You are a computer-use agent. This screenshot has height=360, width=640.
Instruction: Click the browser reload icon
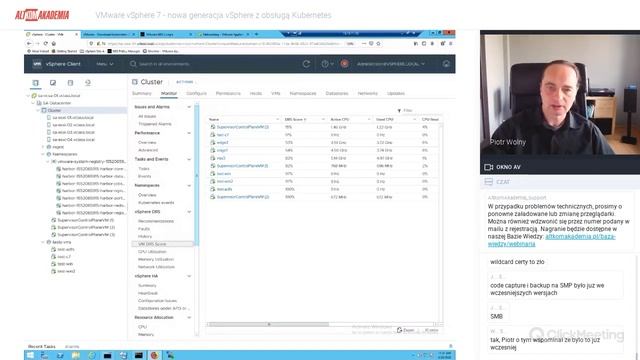pyautogui.click(x=46, y=44)
